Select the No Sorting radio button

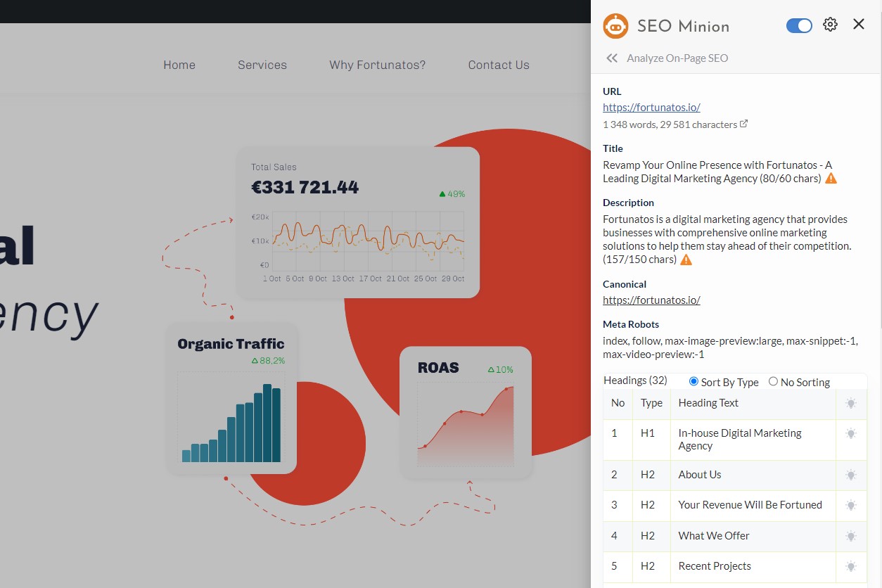click(774, 381)
